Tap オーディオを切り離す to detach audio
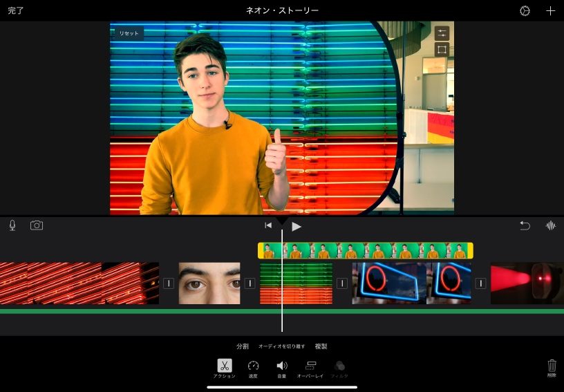The image size is (564, 392). point(281,346)
